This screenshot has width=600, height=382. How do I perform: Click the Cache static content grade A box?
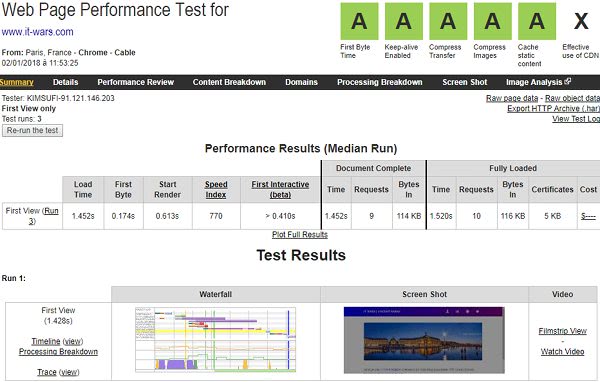coord(537,21)
